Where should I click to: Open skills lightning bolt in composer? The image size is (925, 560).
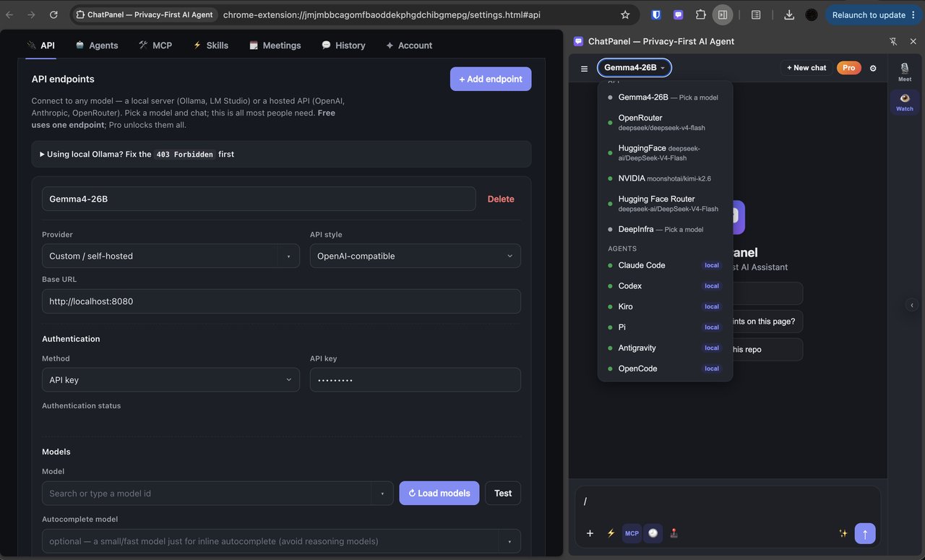tap(611, 533)
